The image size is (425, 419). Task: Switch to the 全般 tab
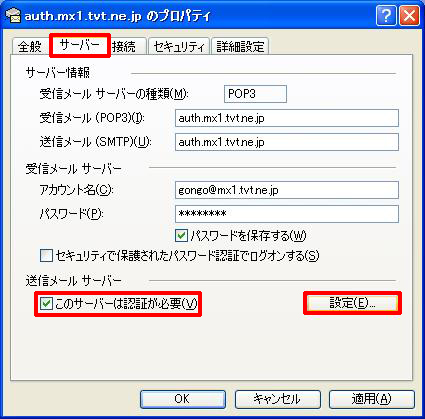tap(30, 46)
